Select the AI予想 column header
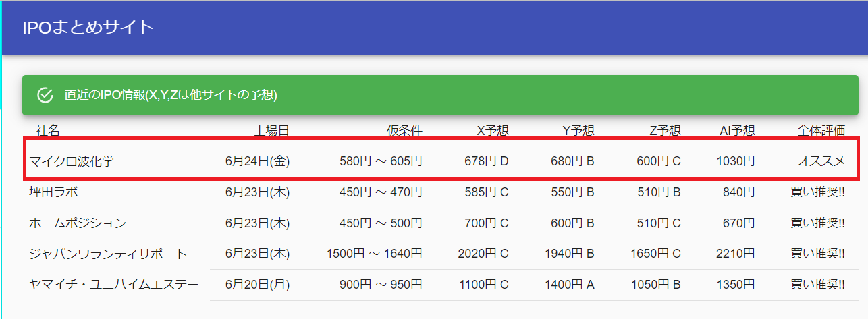The image size is (868, 319). click(736, 131)
